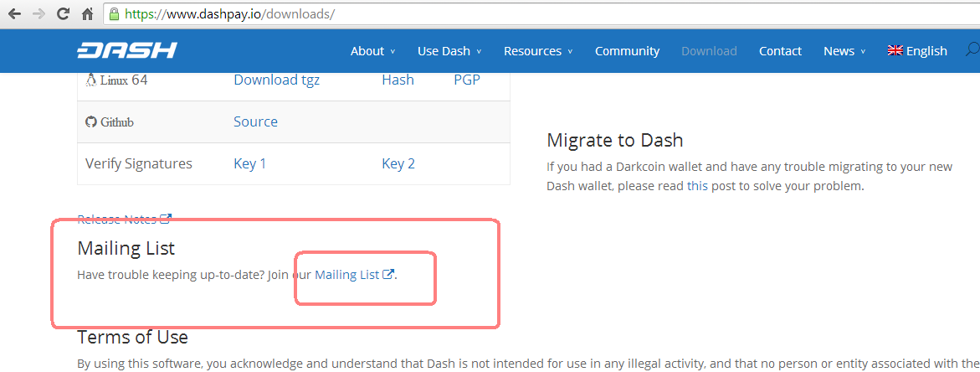Click the browser forward arrow
Image resolution: width=980 pixels, height=372 pixels.
[x=38, y=13]
